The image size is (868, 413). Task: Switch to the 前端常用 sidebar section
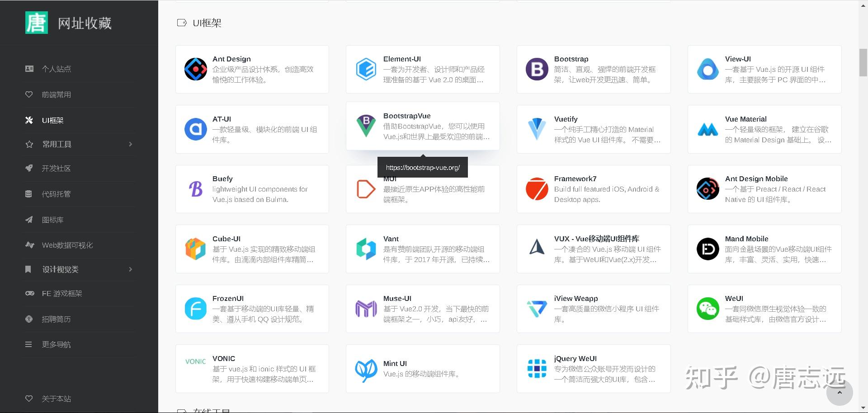pyautogui.click(x=56, y=94)
